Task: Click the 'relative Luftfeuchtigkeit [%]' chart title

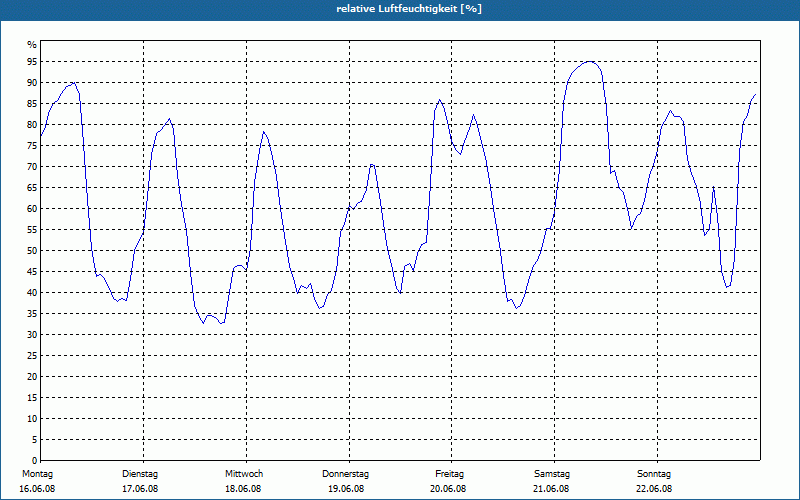Action: coord(409,9)
